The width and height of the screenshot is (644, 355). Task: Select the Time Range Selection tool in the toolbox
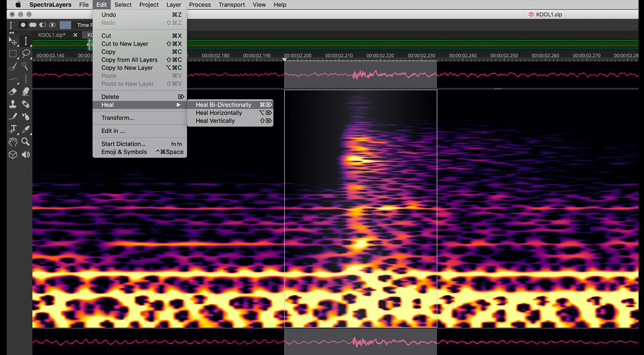point(26,41)
